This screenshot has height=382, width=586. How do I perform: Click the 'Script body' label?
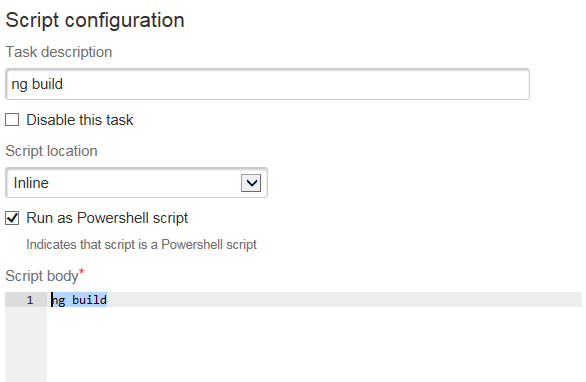pos(42,276)
